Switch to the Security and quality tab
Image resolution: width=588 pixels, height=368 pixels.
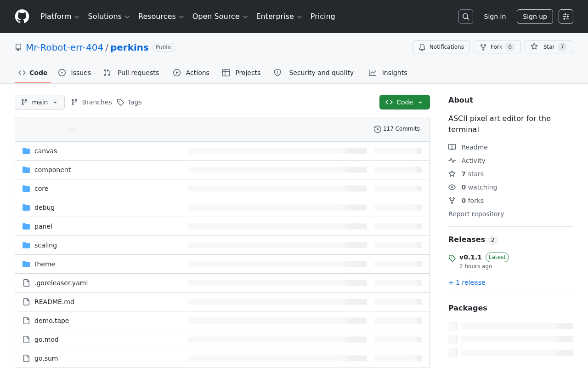[314, 73]
